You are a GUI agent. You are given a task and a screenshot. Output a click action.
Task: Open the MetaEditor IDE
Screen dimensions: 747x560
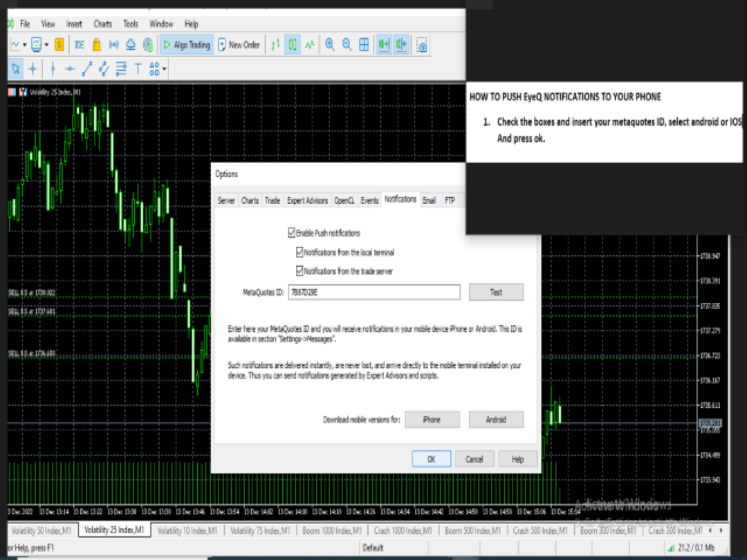pyautogui.click(x=78, y=44)
